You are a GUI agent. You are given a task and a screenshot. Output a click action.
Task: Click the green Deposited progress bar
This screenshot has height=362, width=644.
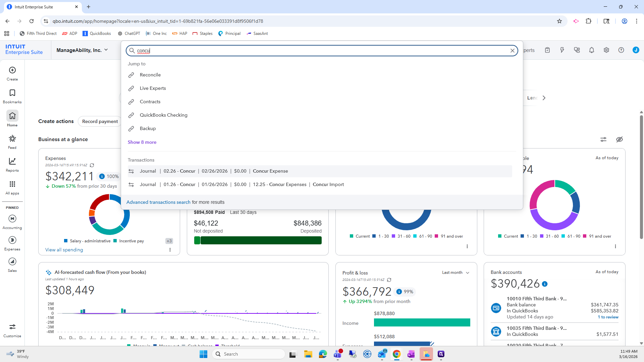pyautogui.click(x=261, y=240)
